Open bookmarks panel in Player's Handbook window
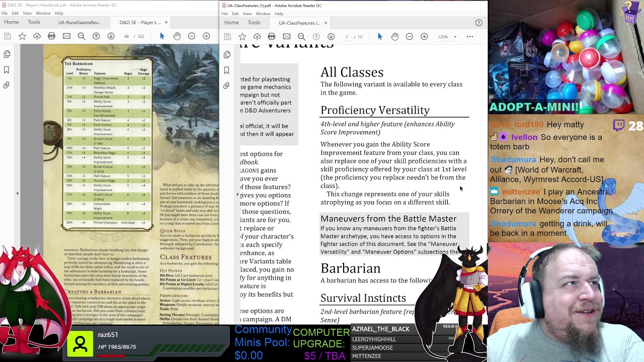 click(x=7, y=70)
